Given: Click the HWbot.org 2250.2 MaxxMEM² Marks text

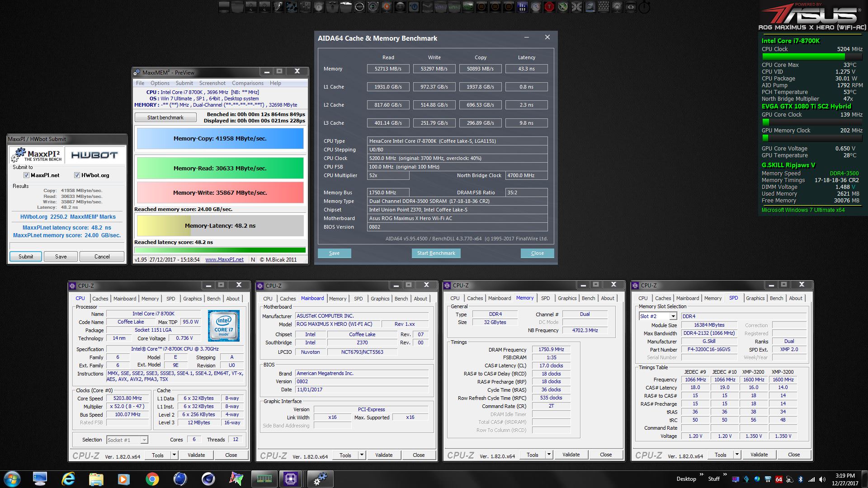Looking at the screenshot, I should (x=68, y=217).
